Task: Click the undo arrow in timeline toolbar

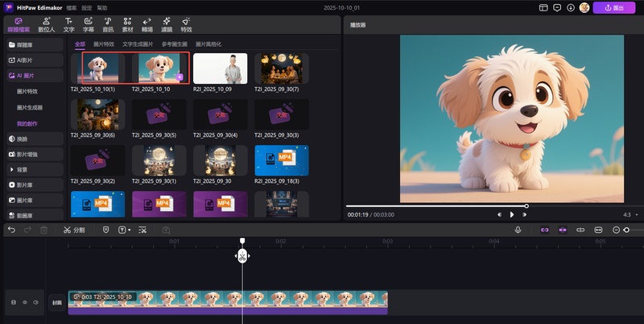Action: pyautogui.click(x=11, y=230)
